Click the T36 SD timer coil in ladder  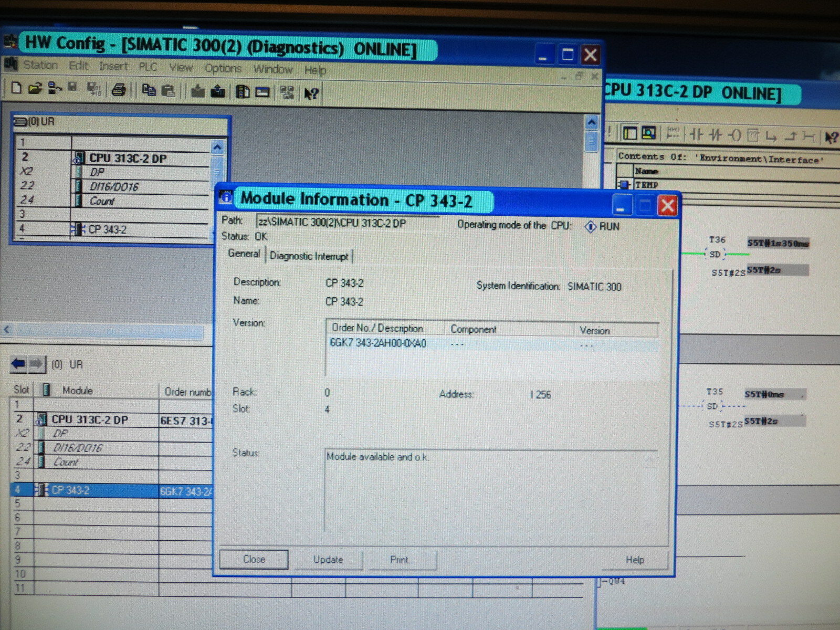[x=715, y=255]
